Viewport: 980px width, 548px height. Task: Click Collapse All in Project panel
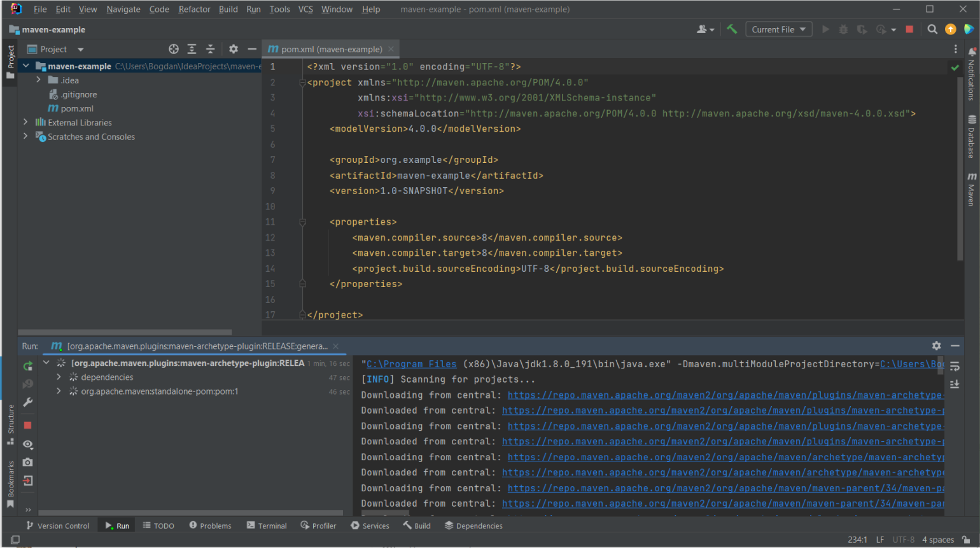coord(210,49)
